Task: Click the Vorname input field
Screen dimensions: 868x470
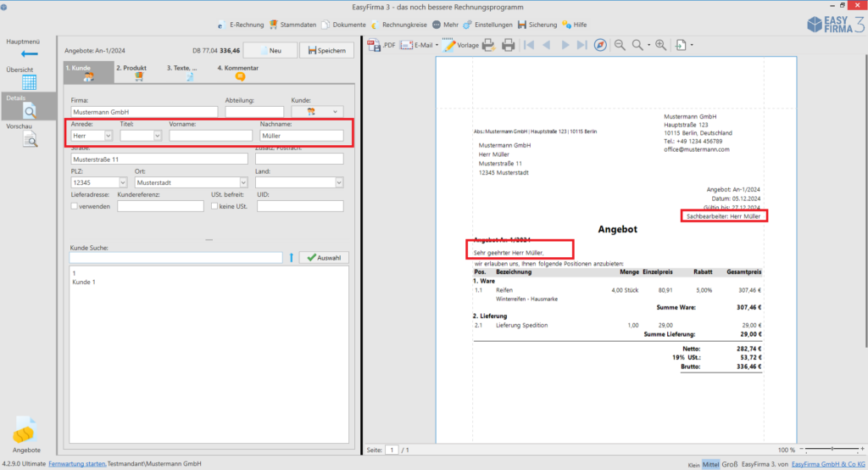Action: [210, 136]
